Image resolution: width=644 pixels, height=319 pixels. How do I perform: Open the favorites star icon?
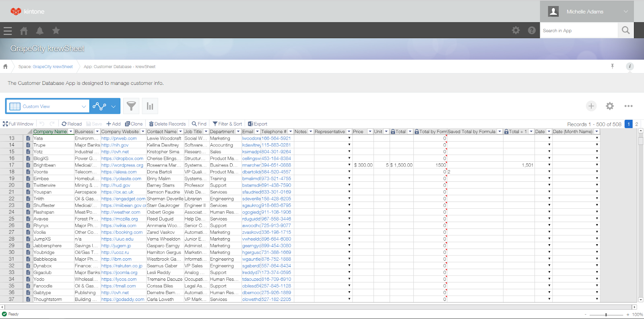click(56, 31)
